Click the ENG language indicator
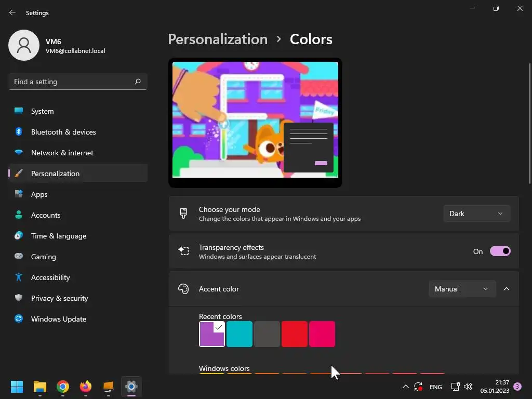The image size is (532, 399). [x=436, y=387]
